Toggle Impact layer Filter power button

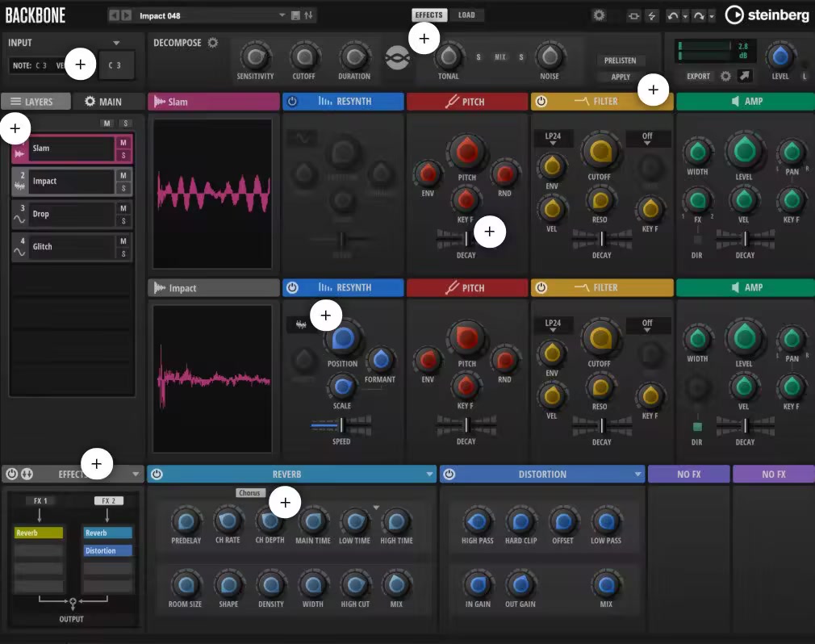(541, 287)
